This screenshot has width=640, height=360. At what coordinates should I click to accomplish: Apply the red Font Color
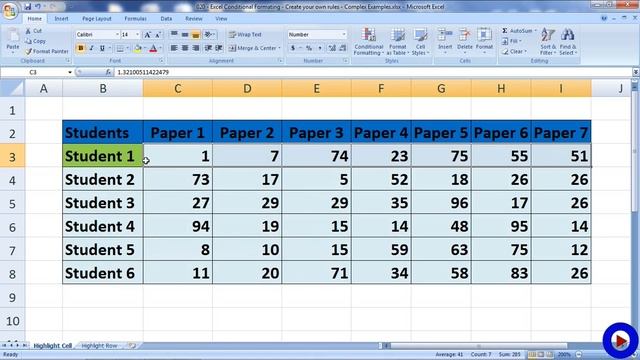tap(153, 48)
